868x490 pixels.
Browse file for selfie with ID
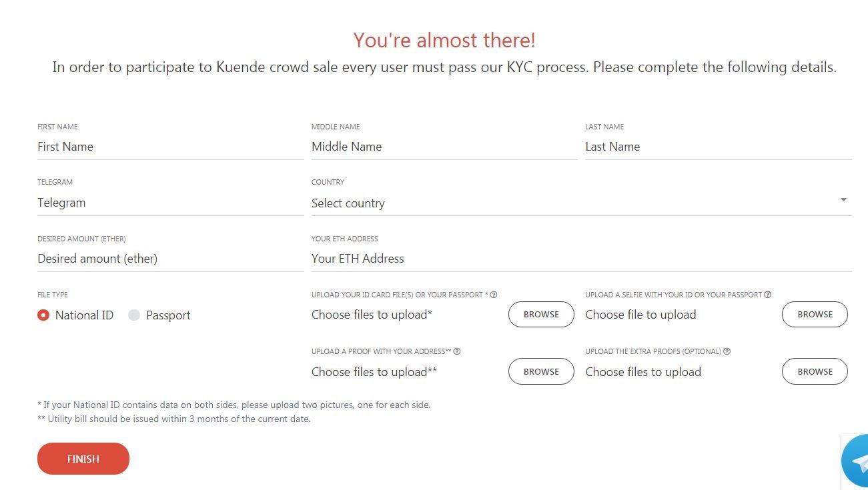click(815, 315)
